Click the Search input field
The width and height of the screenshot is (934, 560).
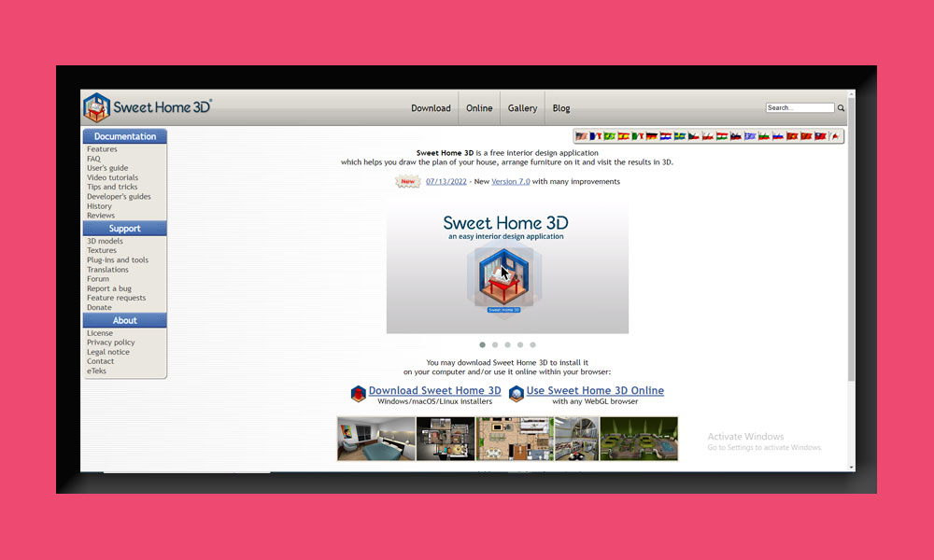tap(800, 107)
